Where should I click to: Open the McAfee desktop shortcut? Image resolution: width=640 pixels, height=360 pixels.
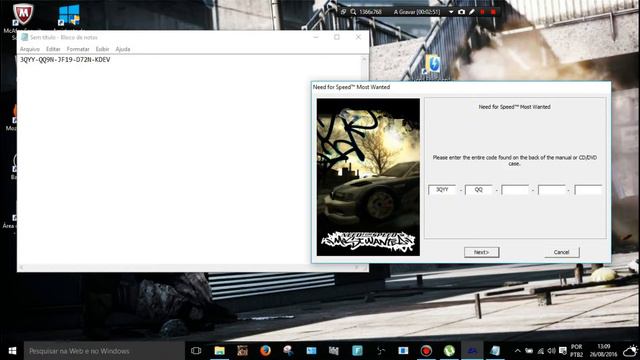coord(22,15)
